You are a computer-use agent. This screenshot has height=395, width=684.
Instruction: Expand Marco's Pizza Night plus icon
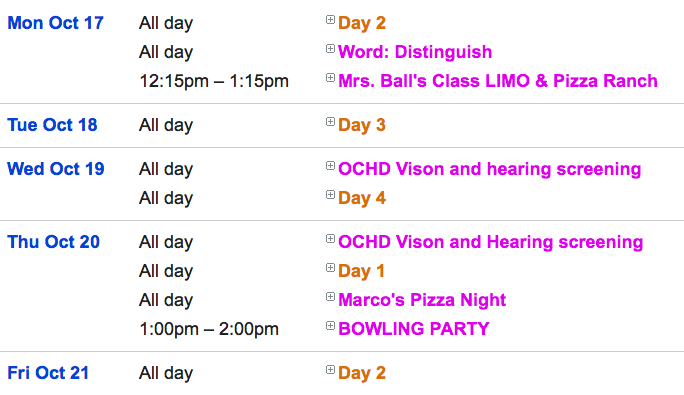tap(330, 297)
